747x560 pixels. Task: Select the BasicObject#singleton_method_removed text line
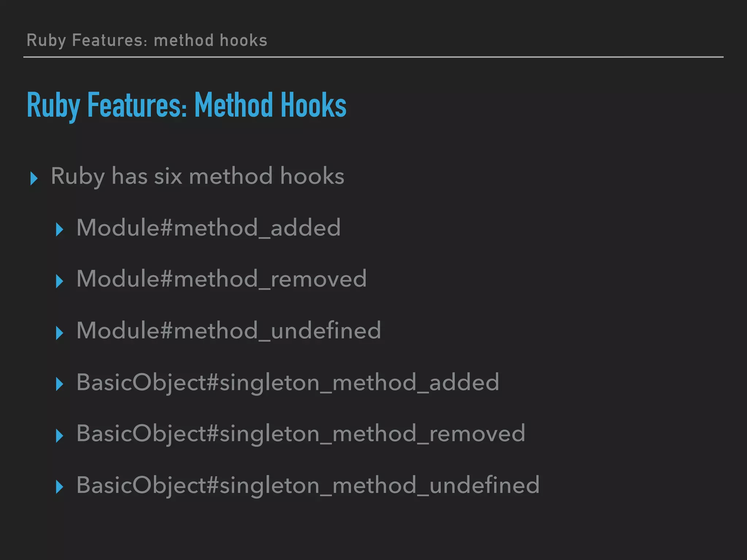[x=301, y=434]
